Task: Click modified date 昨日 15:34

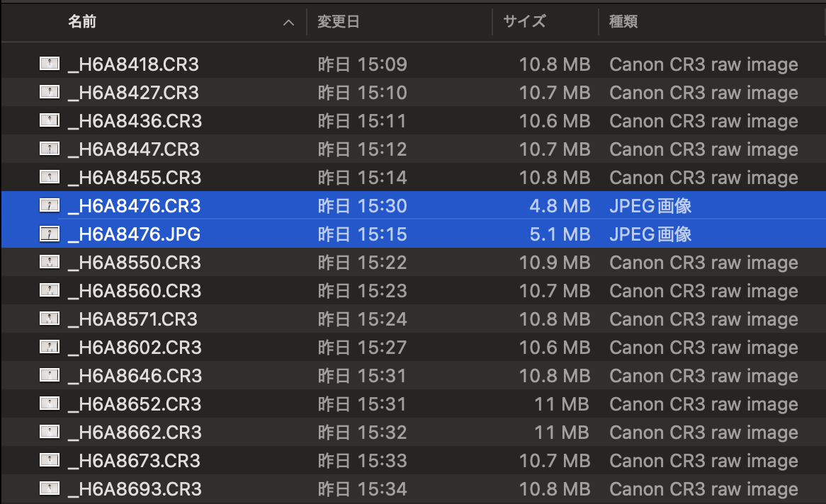Action: (363, 489)
